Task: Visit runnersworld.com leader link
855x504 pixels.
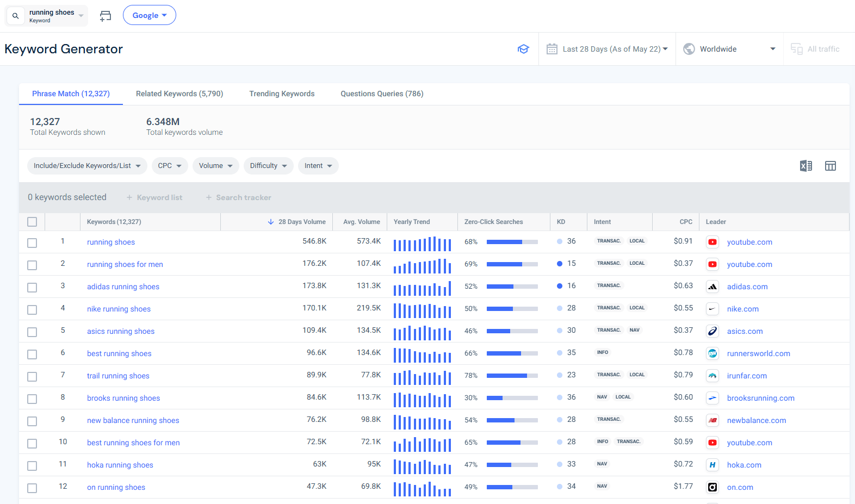Action: pyautogui.click(x=759, y=353)
